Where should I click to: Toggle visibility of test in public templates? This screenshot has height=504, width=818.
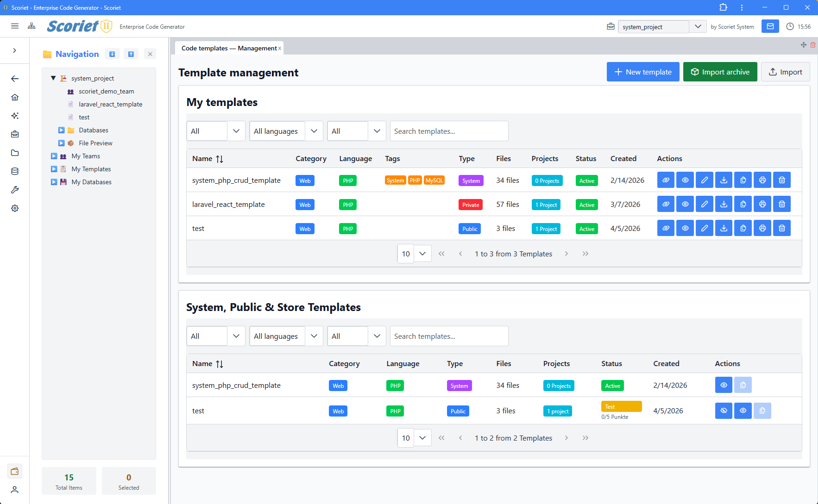point(724,411)
